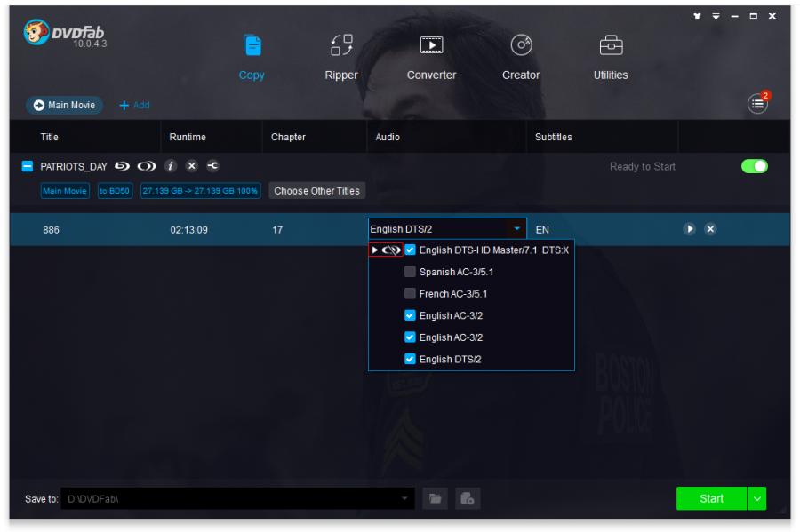This screenshot has width=800, height=532.
Task: Remove the PATRIOTS_DAY source with the X icon
Action: [191, 166]
